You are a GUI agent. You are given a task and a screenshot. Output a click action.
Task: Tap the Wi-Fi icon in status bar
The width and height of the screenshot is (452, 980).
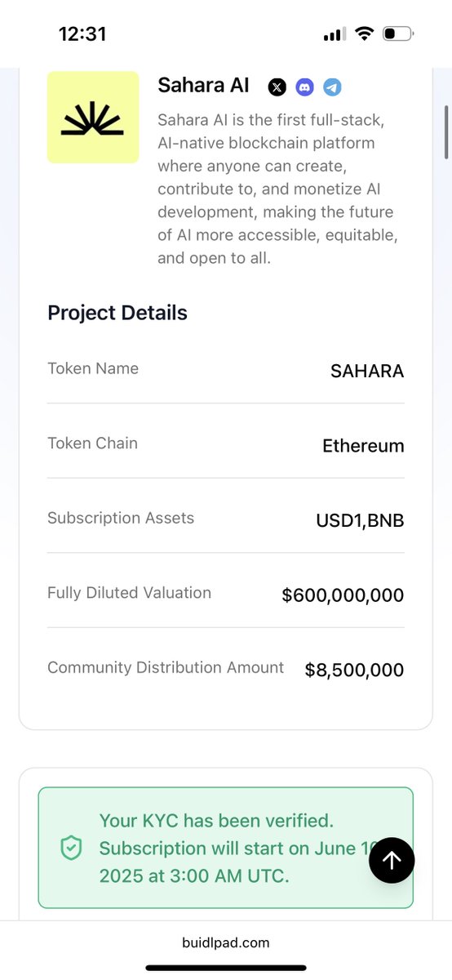pos(365,34)
